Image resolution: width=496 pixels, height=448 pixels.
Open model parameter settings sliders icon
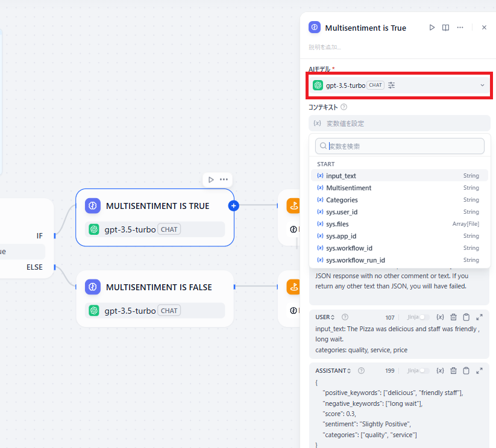pos(392,86)
